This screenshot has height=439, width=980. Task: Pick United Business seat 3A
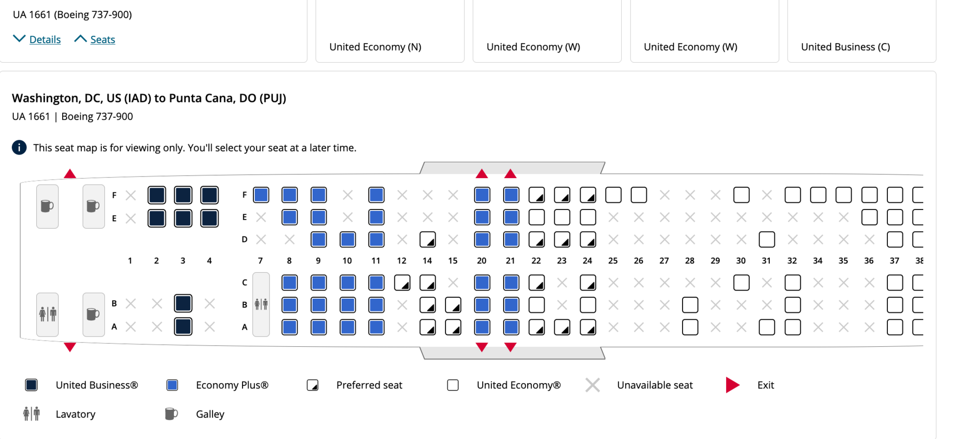pyautogui.click(x=183, y=327)
